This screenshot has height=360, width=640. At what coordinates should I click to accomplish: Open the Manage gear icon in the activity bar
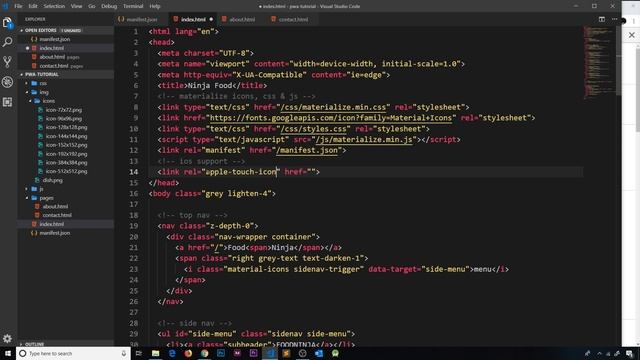[x=7, y=338]
